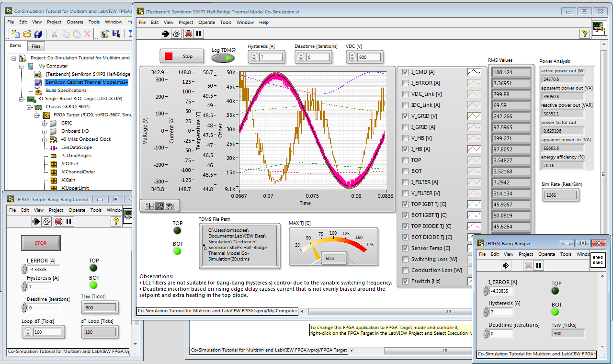This screenshot has width=613, height=364.
Task: Expand the 40 MHz Onboard Clock node
Action: coord(44,139)
